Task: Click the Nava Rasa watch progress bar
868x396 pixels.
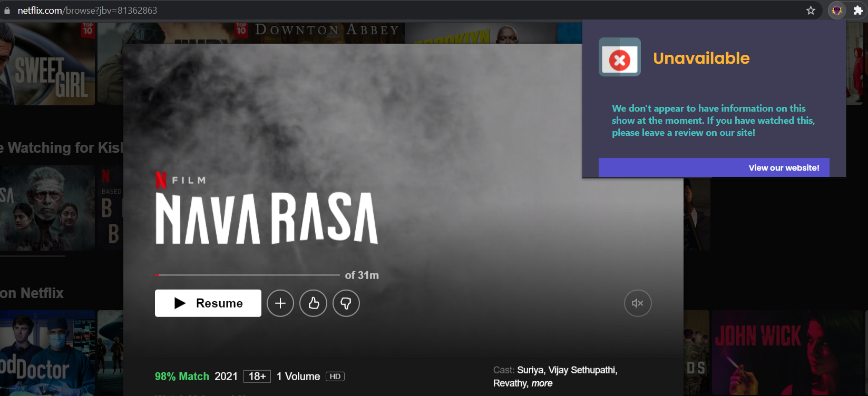Action: pos(247,275)
